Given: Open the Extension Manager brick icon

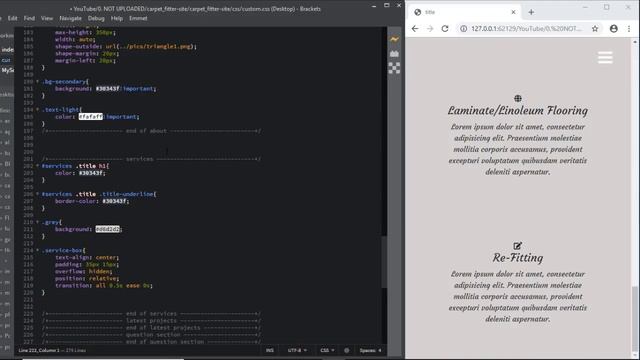Looking at the screenshot, I should point(394,53).
